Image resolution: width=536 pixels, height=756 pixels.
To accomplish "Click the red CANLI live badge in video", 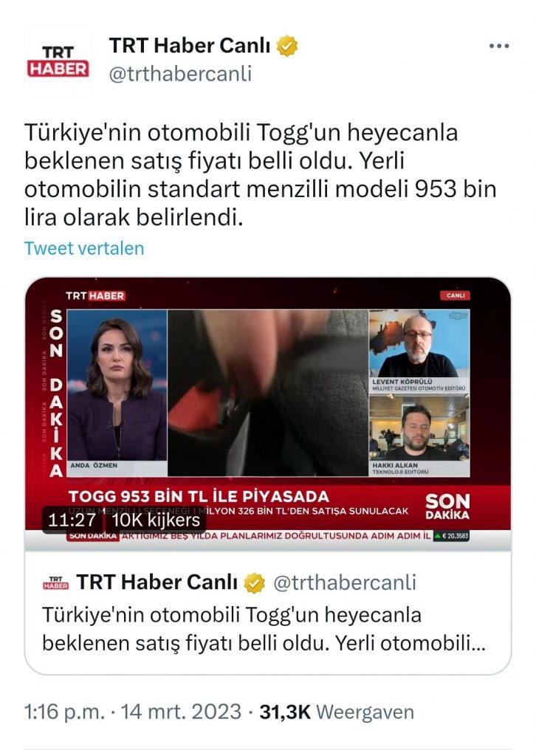I will coord(455,295).
